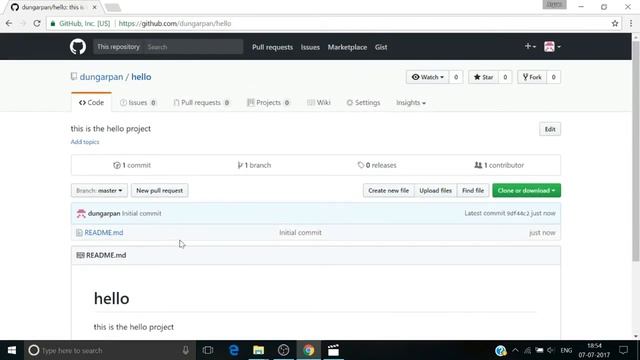Open the Clone or download dropdown
640x360 pixels.
526,191
